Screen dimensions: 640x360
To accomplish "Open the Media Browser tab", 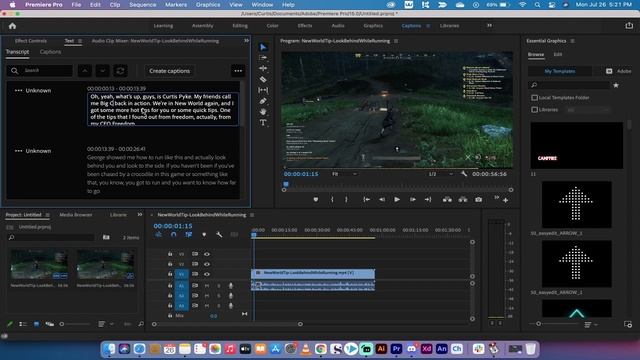I will point(76,215).
